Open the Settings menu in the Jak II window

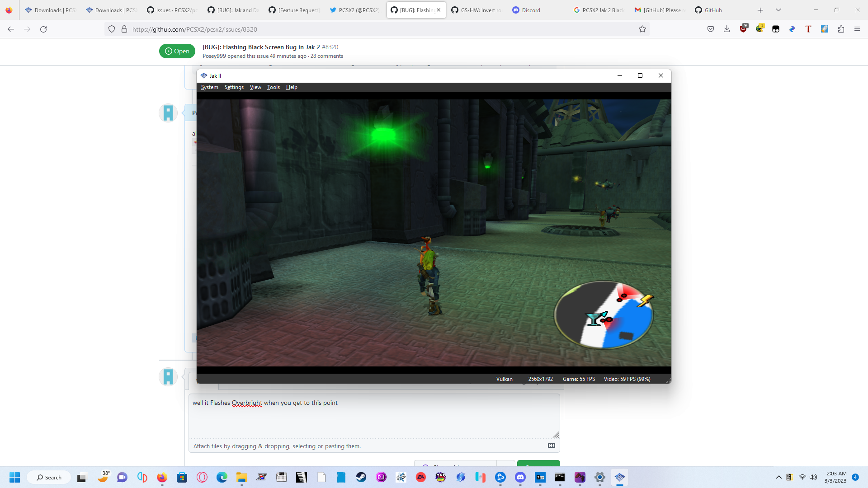pos(234,87)
